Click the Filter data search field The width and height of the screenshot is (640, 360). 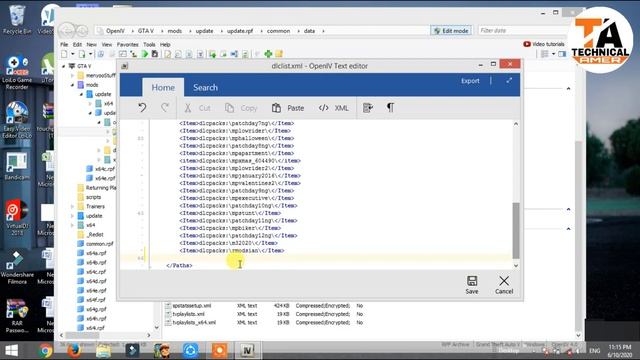tap(522, 31)
